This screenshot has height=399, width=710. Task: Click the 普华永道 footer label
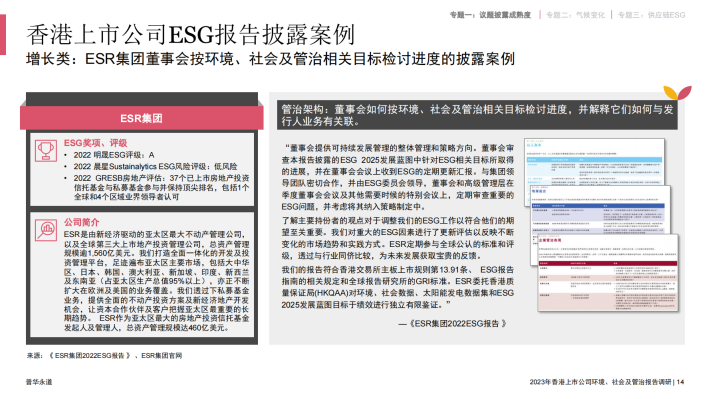tap(39, 382)
